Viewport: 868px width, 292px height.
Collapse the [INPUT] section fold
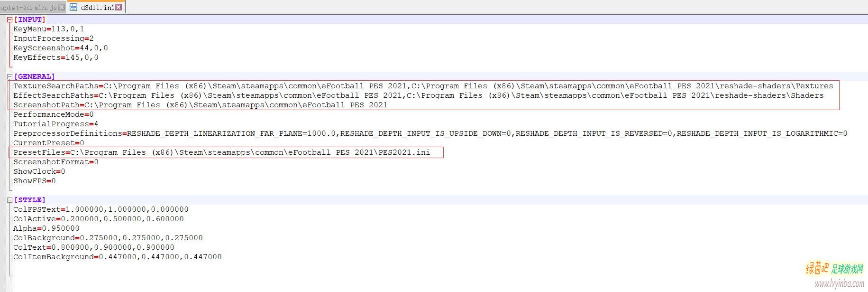point(9,19)
